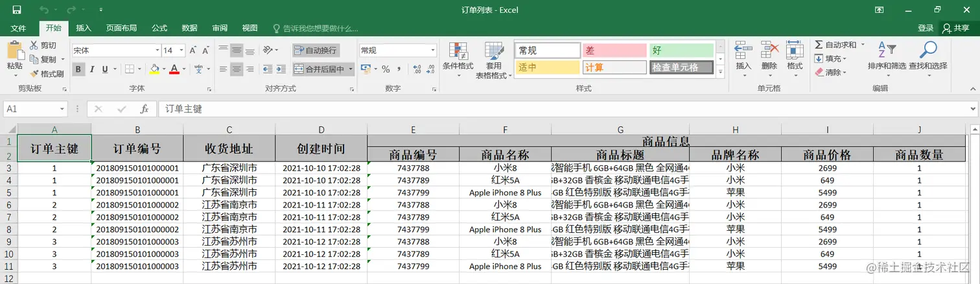Toggle top vertical alignment
This screenshot has width=980, height=284.
[x=223, y=50]
